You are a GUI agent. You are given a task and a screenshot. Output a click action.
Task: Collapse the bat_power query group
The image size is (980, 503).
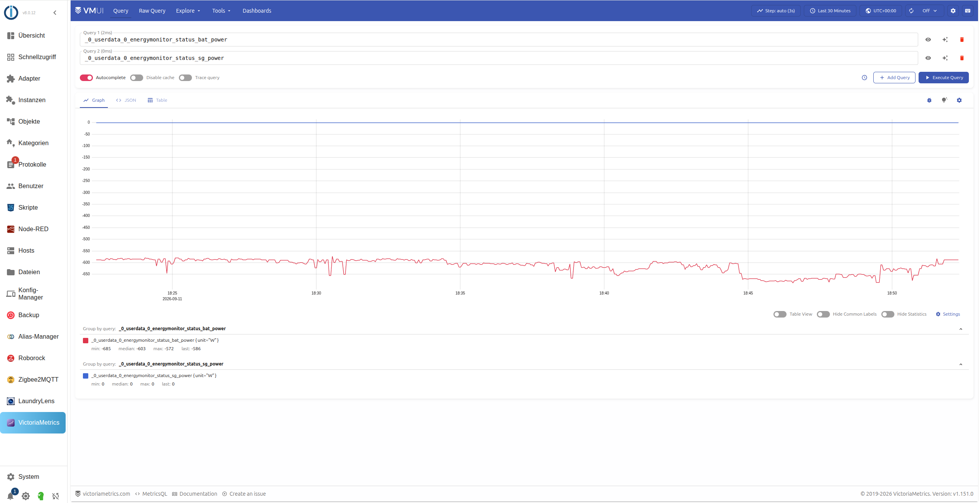(x=960, y=329)
